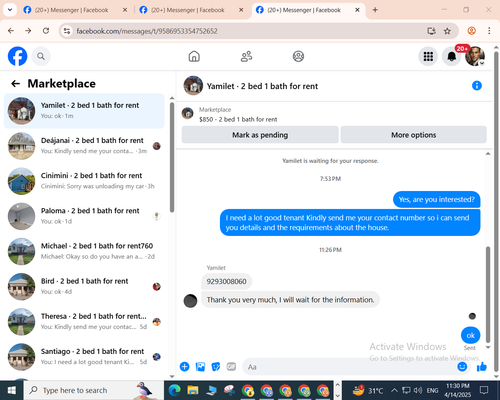
Task: Open Michael 2 bed 1 bath for rent760 chat
Action: (84, 251)
